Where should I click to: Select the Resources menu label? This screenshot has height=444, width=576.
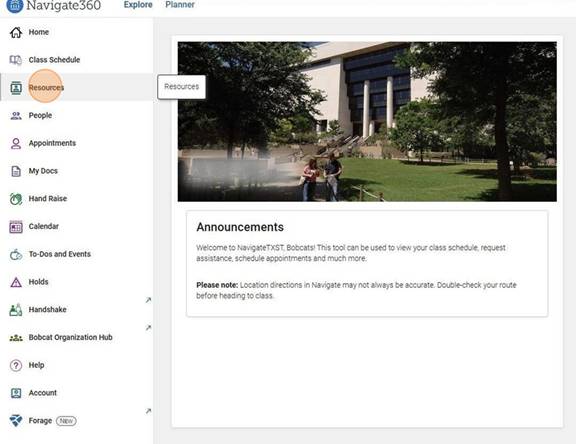[x=46, y=88]
